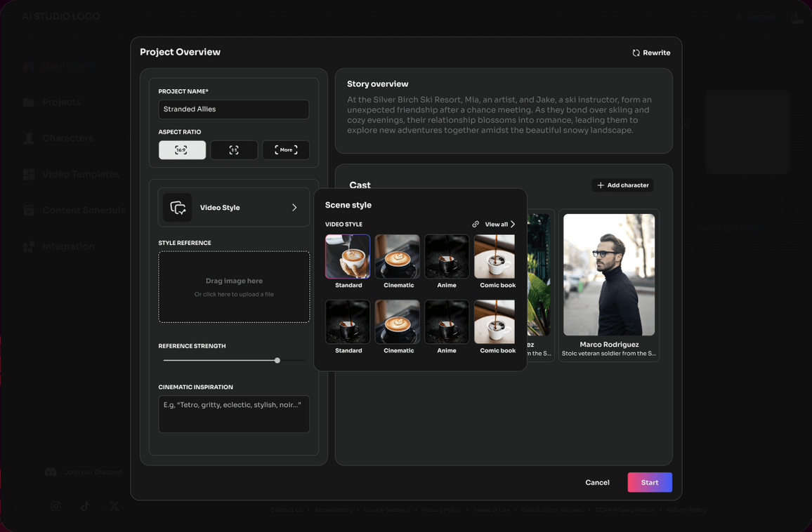
Task: Click the Cancel button
Action: click(597, 482)
